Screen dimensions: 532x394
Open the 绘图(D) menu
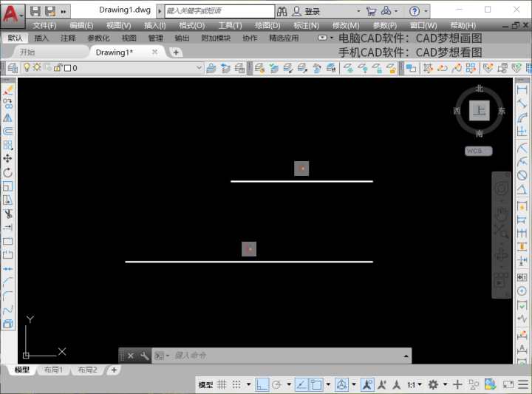[267, 25]
